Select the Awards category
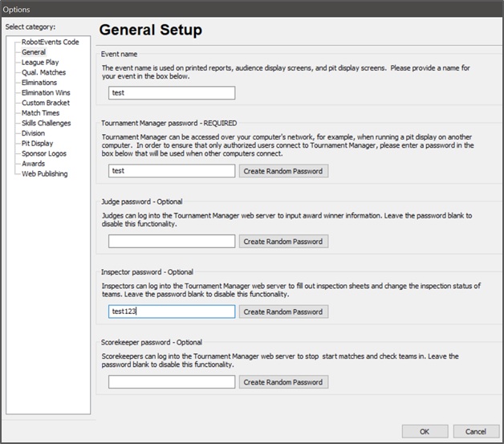 tap(34, 164)
